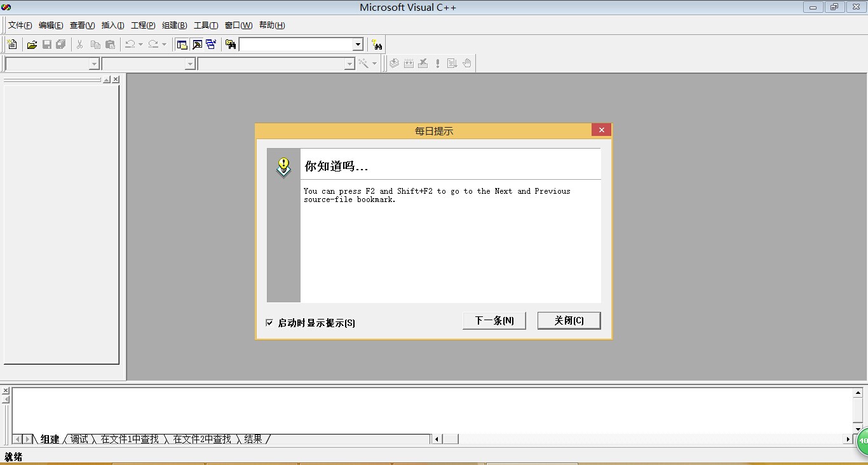Switch to the 在文件1中查找 tab

(x=130, y=439)
